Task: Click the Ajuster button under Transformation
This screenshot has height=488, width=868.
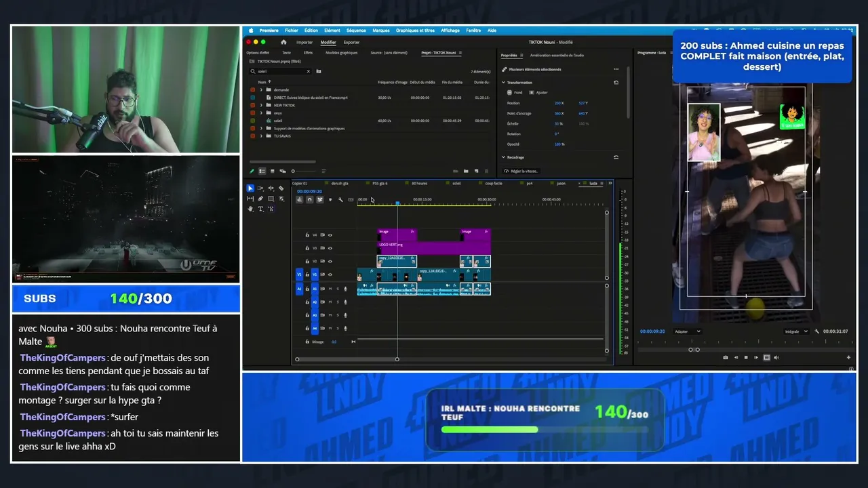Action: coord(539,92)
